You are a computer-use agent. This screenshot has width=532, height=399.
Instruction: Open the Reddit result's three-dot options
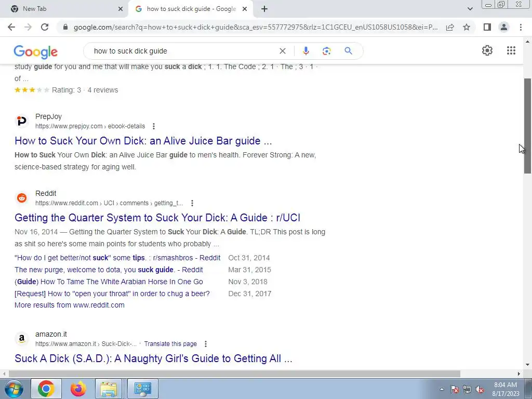click(192, 203)
